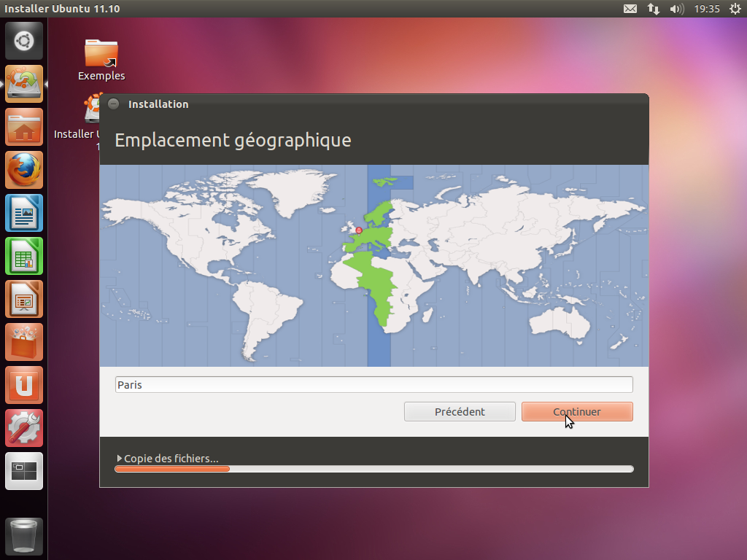Open the Trash in launcher

tap(24, 537)
